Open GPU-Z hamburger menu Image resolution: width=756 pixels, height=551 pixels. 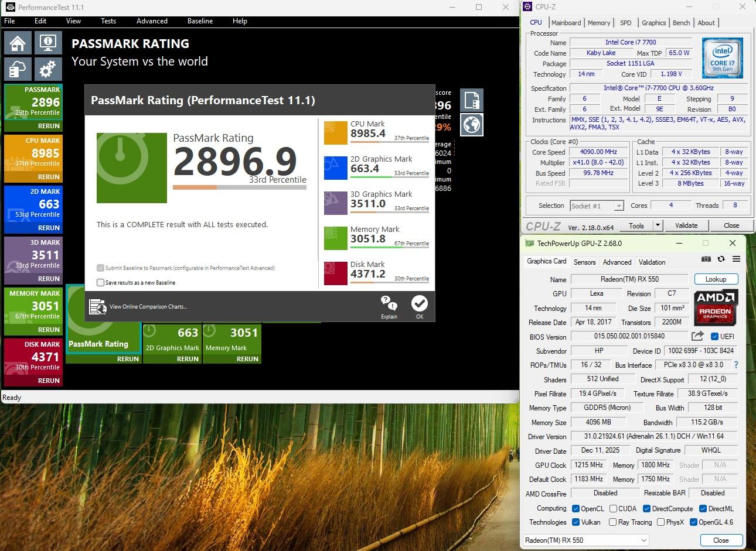[736, 259]
